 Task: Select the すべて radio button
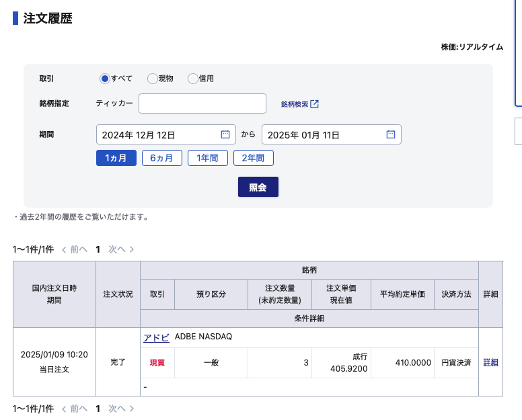105,79
